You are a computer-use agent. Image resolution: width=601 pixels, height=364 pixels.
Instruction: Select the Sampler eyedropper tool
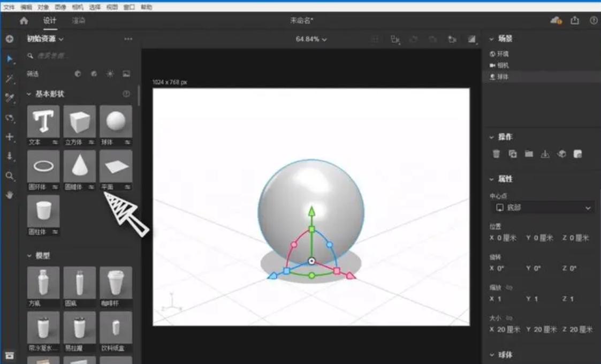pyautogui.click(x=10, y=98)
